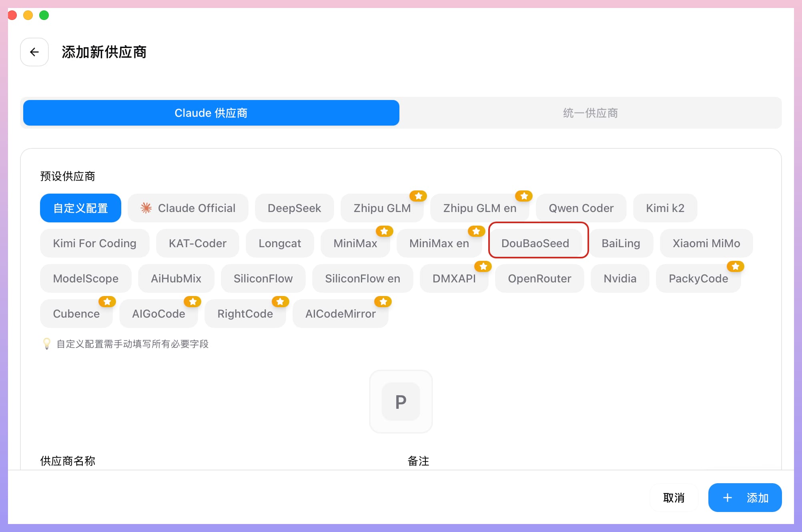This screenshot has width=802, height=532.
Task: Select the Nvidia preset
Action: click(620, 278)
